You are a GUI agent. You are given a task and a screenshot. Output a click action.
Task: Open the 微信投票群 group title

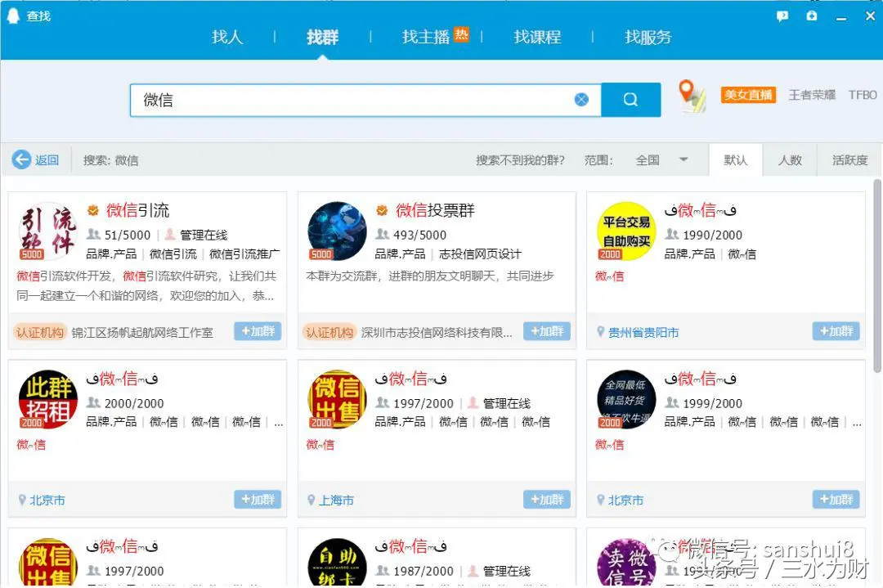point(435,211)
